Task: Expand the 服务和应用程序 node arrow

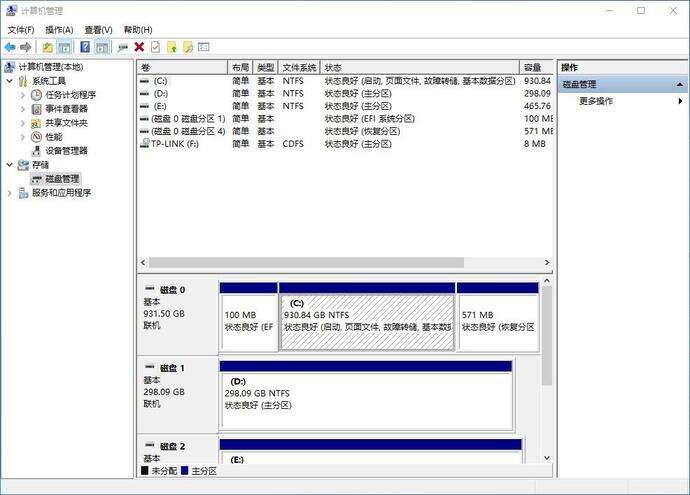Action: point(10,193)
